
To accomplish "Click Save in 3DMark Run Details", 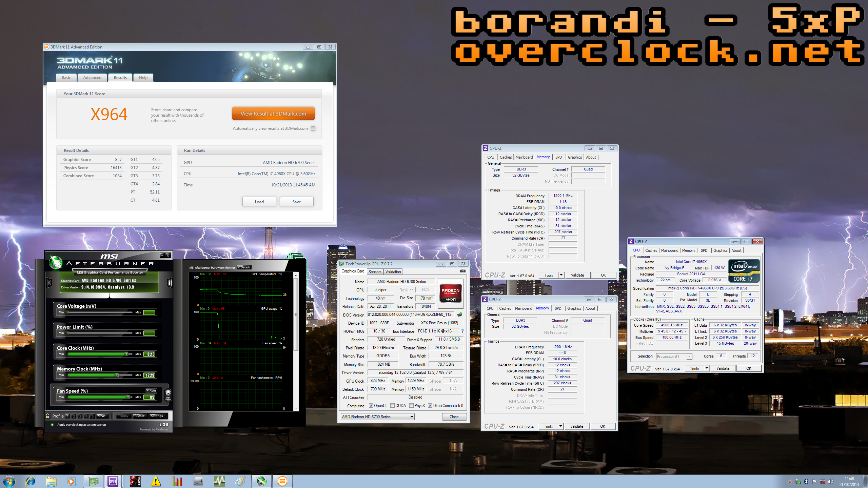I will tap(296, 202).
